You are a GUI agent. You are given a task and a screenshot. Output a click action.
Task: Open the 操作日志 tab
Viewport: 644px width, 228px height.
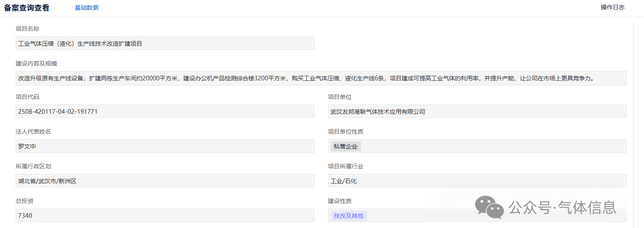click(x=612, y=7)
